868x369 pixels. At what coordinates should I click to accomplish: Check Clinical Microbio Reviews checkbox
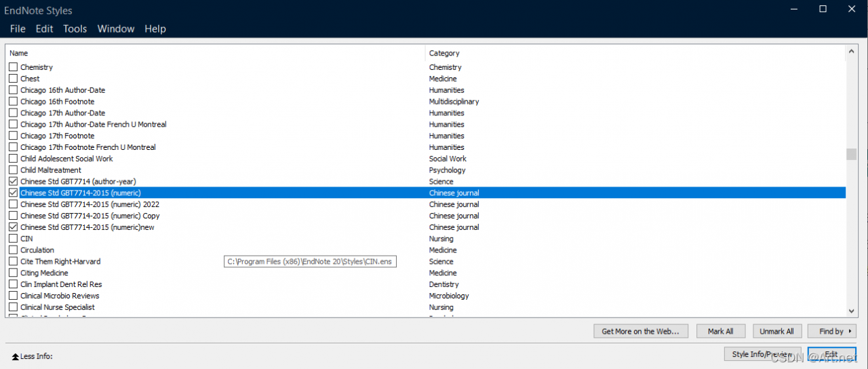pos(13,296)
